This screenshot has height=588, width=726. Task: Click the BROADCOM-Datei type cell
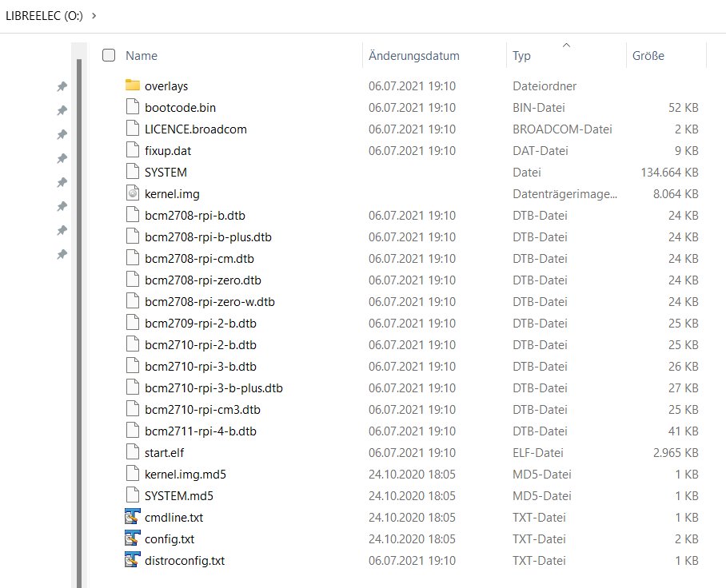coord(562,129)
